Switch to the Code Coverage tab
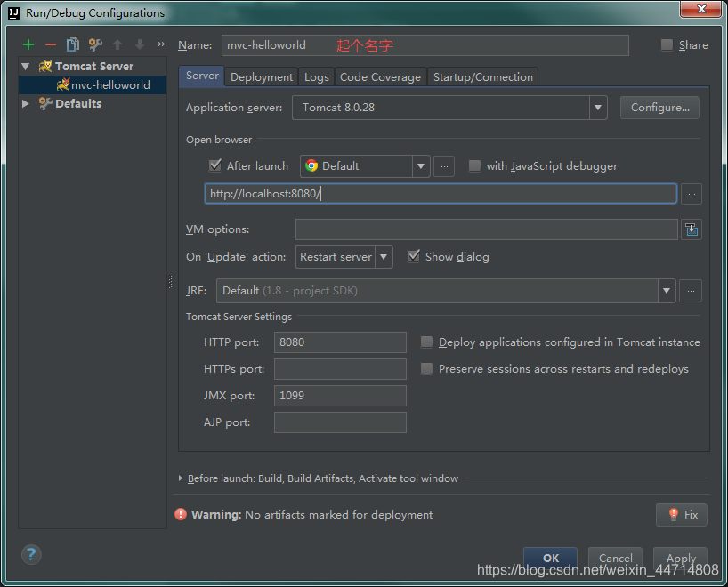Image resolution: width=728 pixels, height=587 pixels. pos(380,77)
